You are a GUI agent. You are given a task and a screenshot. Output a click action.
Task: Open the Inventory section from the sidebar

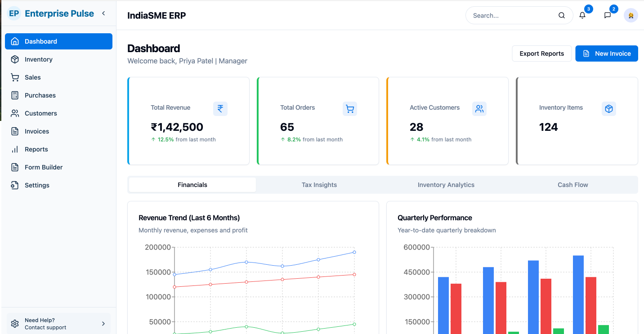(37, 59)
